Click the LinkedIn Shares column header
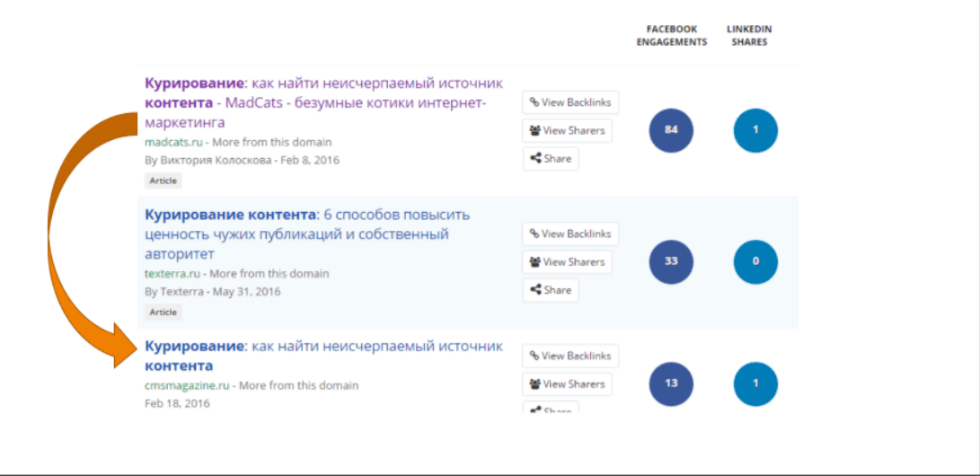Screen dimensions: 980x476 (x=748, y=36)
